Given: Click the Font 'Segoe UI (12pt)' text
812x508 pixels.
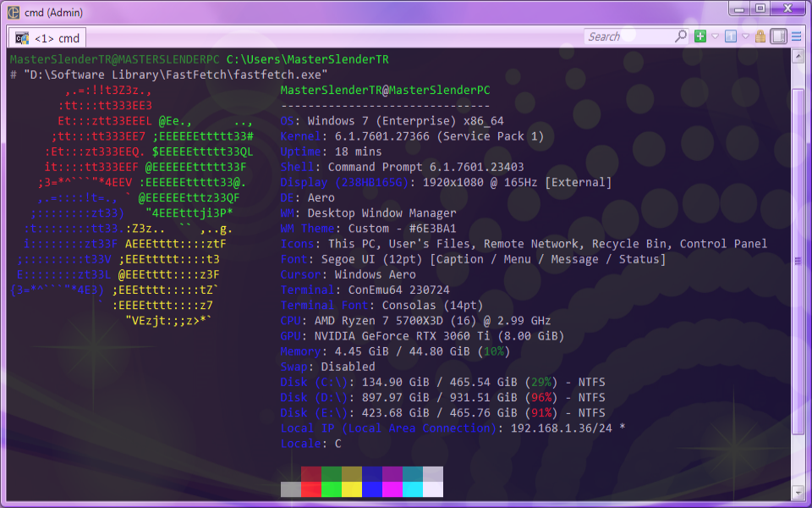Looking at the screenshot, I should [372, 259].
